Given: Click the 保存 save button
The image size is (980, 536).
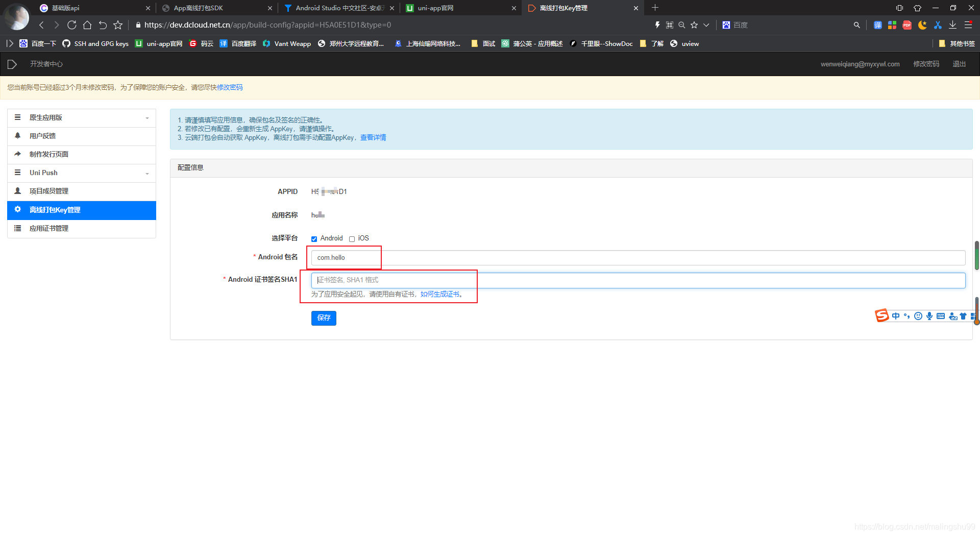Looking at the screenshot, I should point(324,318).
